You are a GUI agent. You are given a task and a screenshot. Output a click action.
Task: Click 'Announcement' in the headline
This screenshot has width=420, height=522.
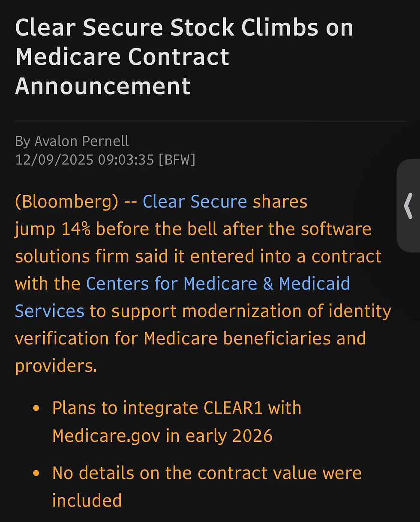[103, 85]
